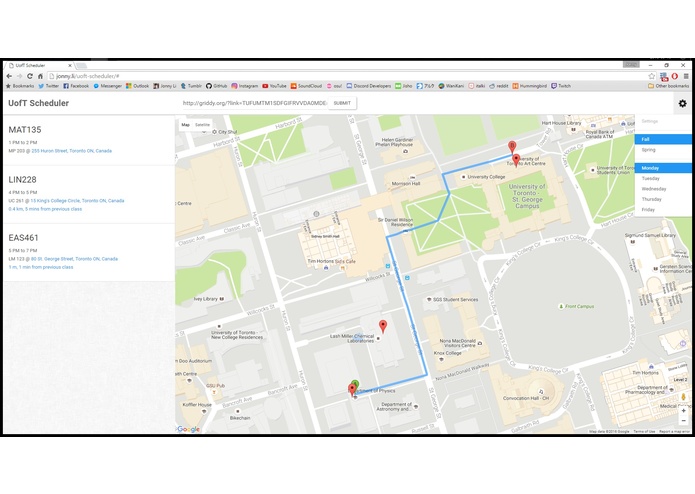Go to the browser home icon

[x=40, y=76]
